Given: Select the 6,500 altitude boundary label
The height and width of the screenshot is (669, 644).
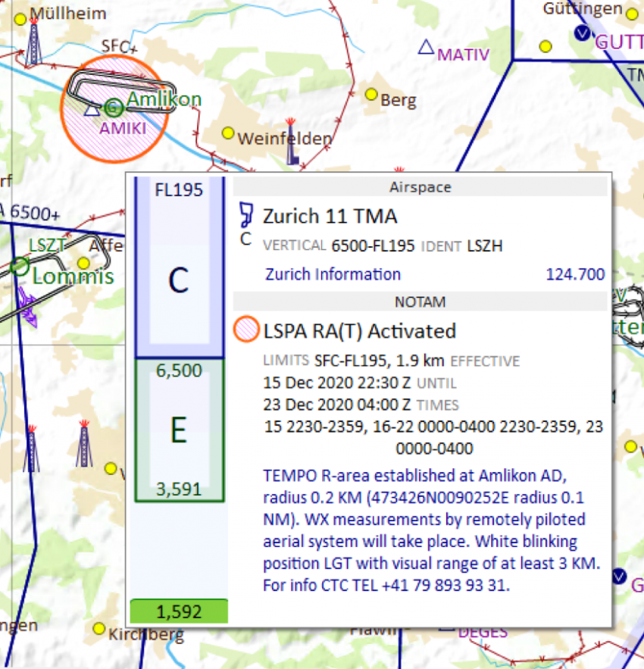Looking at the screenshot, I should pos(179,370).
